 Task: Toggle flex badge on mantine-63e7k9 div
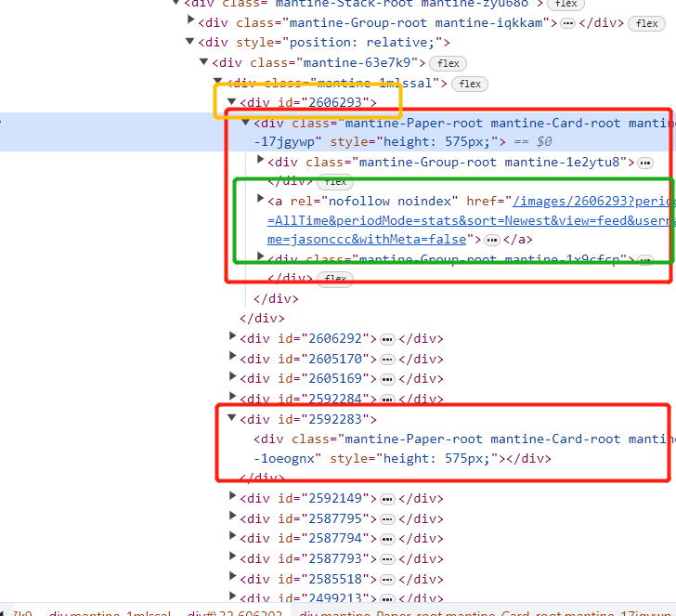coord(448,63)
